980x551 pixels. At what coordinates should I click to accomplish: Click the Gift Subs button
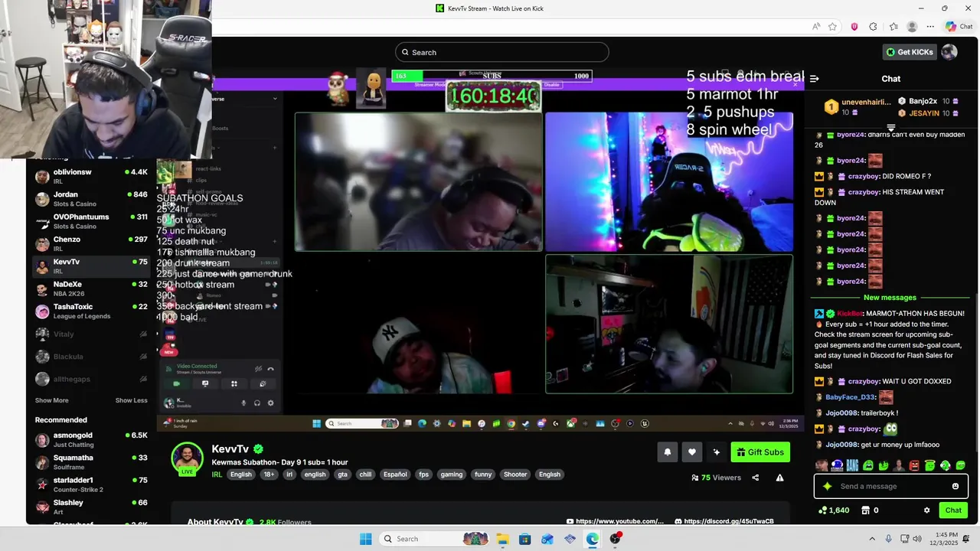click(760, 452)
